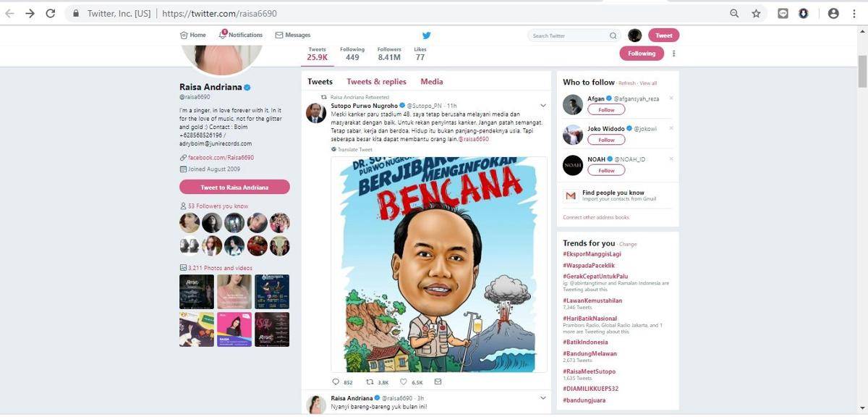Bookmark this page with the star icon
868x417 pixels.
pyautogui.click(x=756, y=13)
